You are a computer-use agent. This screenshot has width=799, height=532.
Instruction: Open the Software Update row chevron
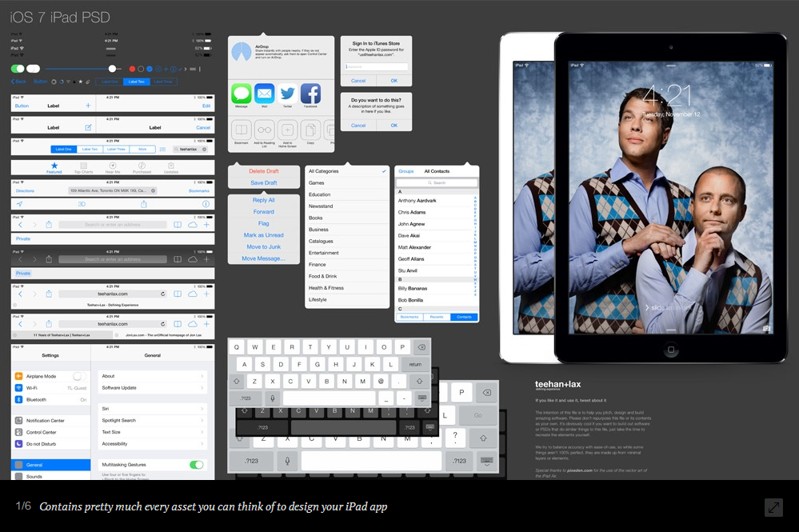coord(202,388)
